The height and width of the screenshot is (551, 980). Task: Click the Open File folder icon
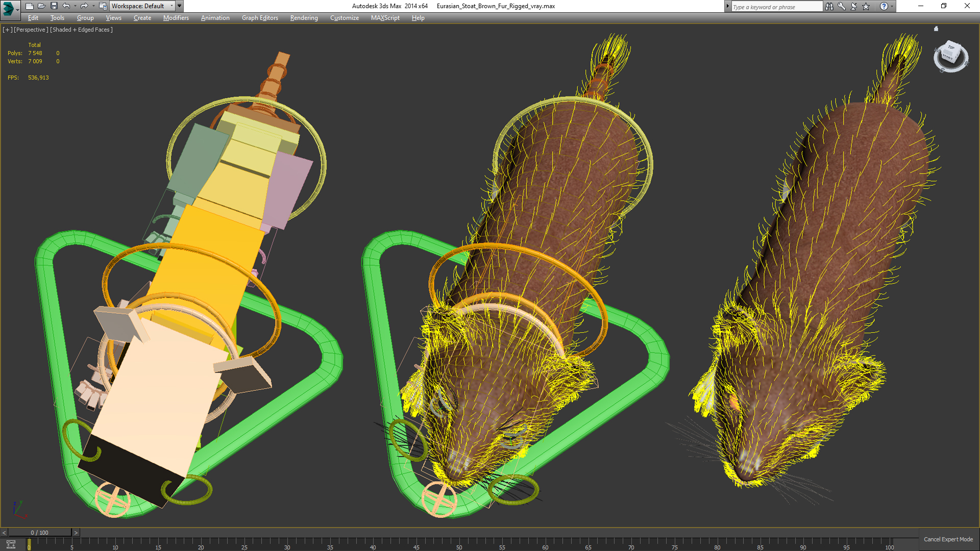(41, 6)
